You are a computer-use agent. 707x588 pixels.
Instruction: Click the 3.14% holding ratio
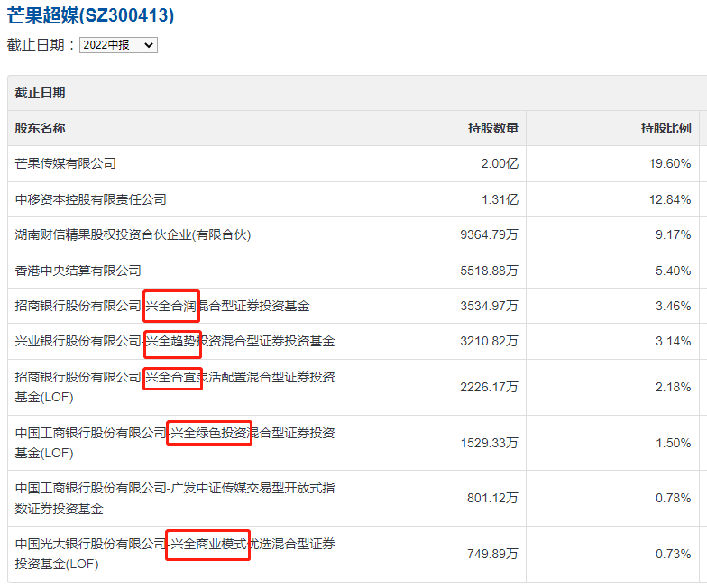[673, 341]
